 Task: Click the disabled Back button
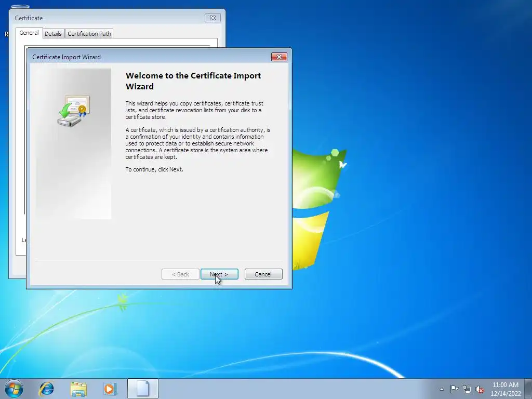click(x=180, y=274)
